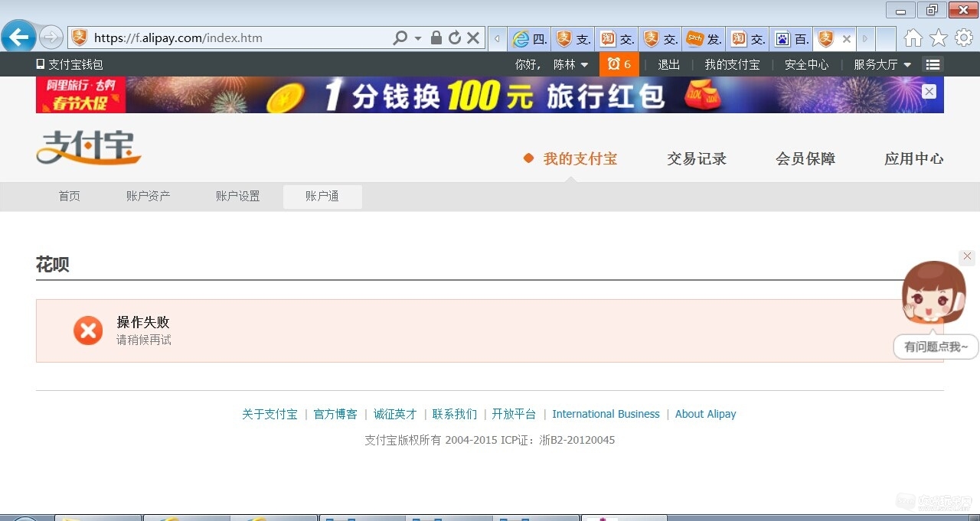Open the list menu icon in the top bar
Viewport: 980px width, 521px height.
tap(933, 64)
